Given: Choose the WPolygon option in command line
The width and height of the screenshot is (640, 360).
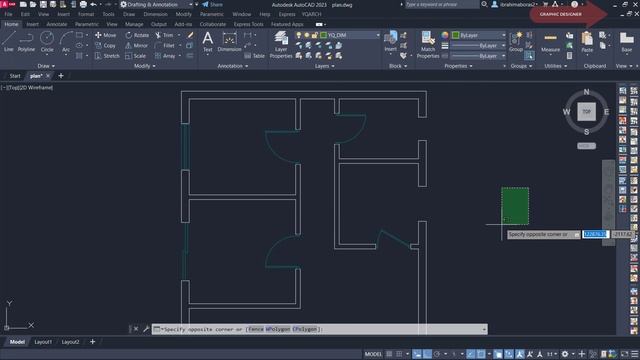Looking at the screenshot, I should click(x=278, y=329).
